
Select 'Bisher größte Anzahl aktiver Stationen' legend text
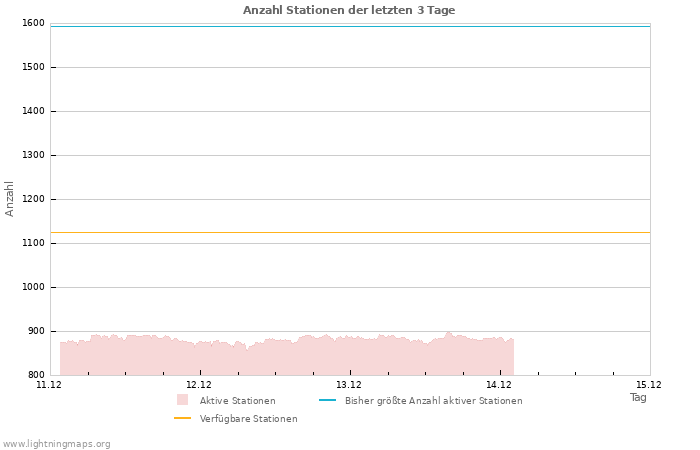[433, 401]
